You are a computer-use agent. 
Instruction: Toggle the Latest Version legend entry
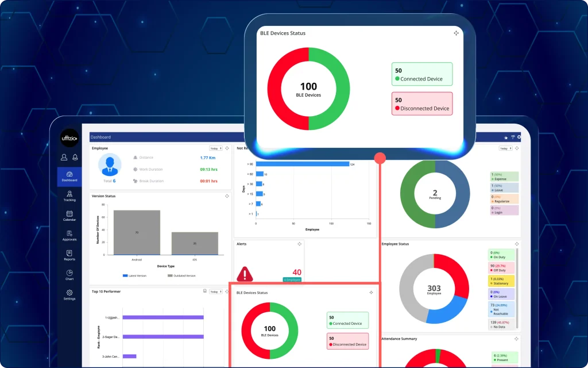(x=134, y=275)
